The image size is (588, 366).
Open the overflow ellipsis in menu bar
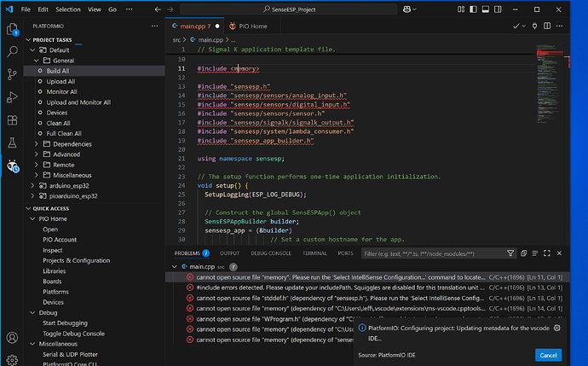(129, 9)
